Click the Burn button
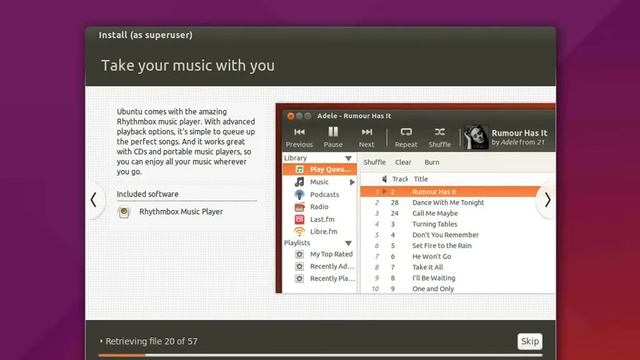Viewport: 640px width, 360px height. click(x=432, y=162)
